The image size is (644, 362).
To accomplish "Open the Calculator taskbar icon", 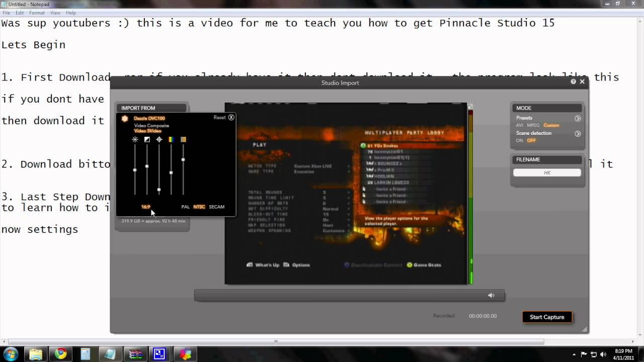I will click(85, 354).
